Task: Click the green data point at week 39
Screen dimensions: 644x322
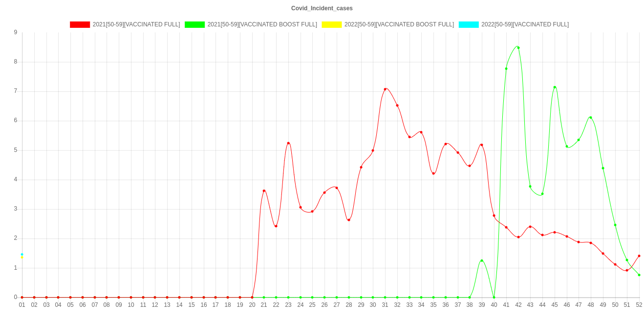Action: pos(482,261)
